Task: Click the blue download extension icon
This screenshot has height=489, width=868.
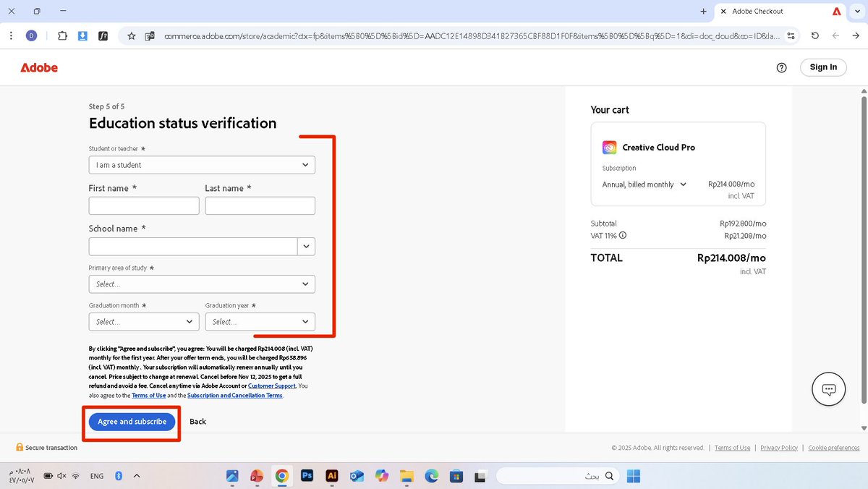Action: (x=82, y=35)
